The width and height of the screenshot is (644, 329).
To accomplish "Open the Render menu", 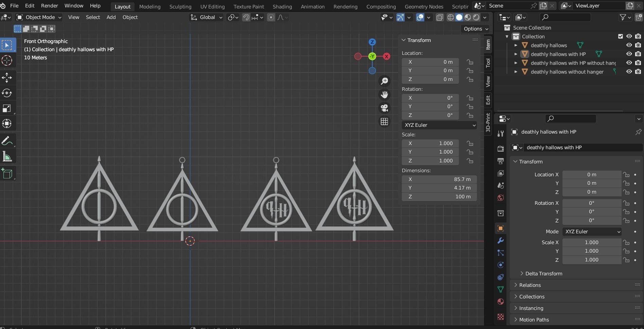I will coord(49,6).
